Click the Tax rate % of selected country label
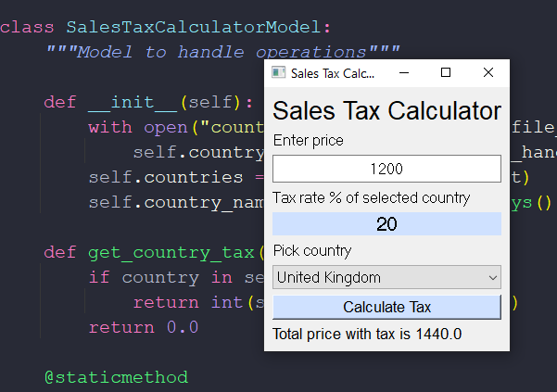The image size is (557, 392). pos(371,197)
